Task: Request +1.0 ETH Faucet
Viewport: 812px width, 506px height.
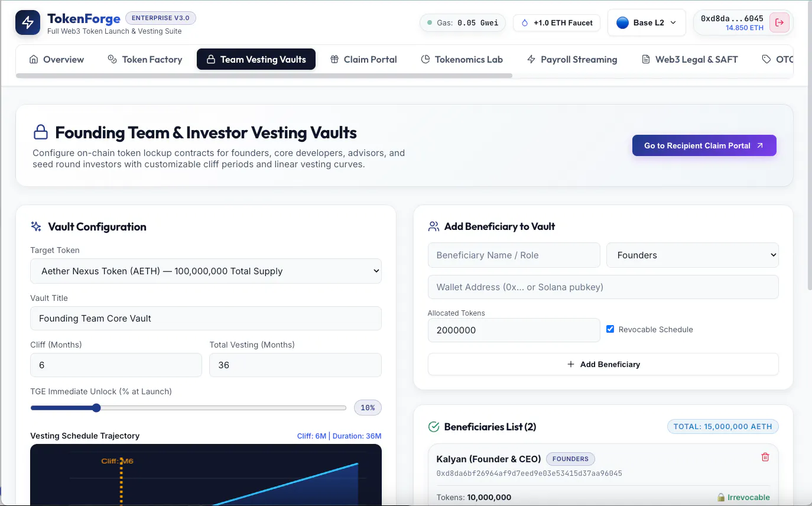Action: tap(557, 23)
